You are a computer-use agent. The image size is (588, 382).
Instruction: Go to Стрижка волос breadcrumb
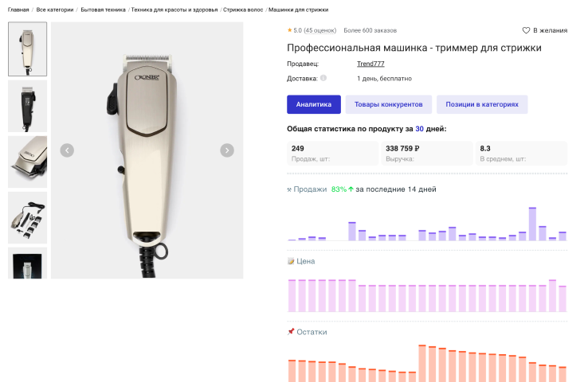pyautogui.click(x=243, y=10)
